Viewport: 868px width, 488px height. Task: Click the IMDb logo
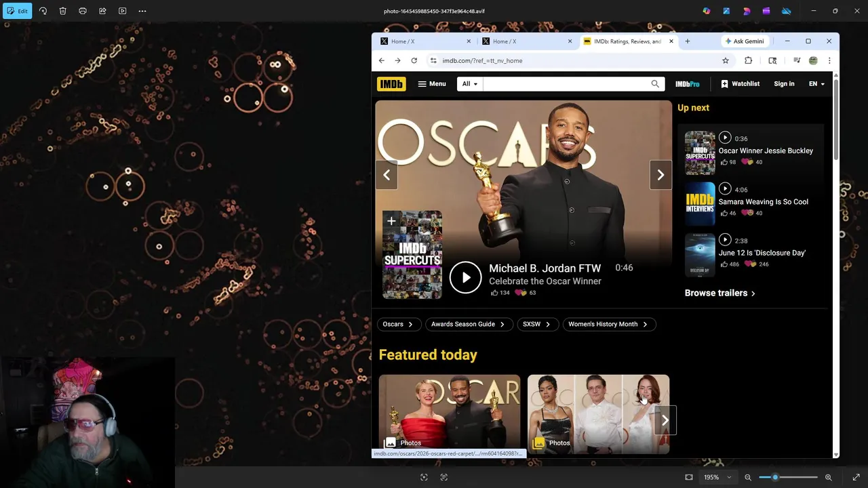click(391, 84)
